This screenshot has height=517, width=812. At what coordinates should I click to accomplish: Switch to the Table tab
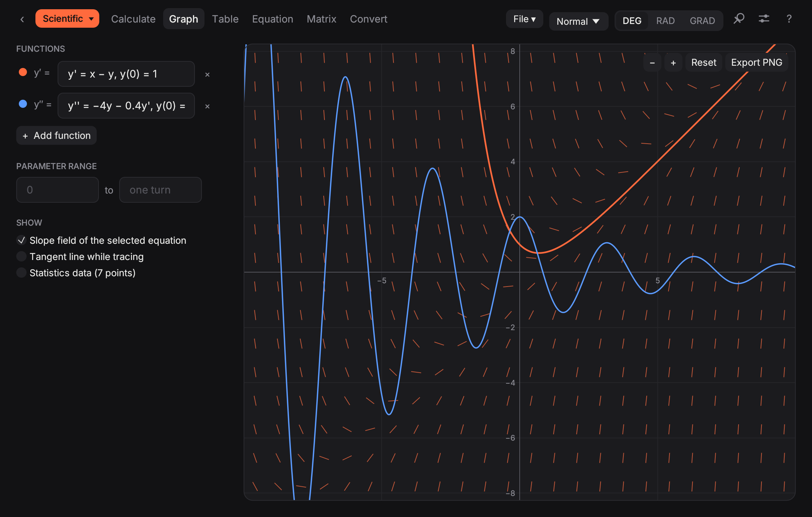tap(225, 19)
